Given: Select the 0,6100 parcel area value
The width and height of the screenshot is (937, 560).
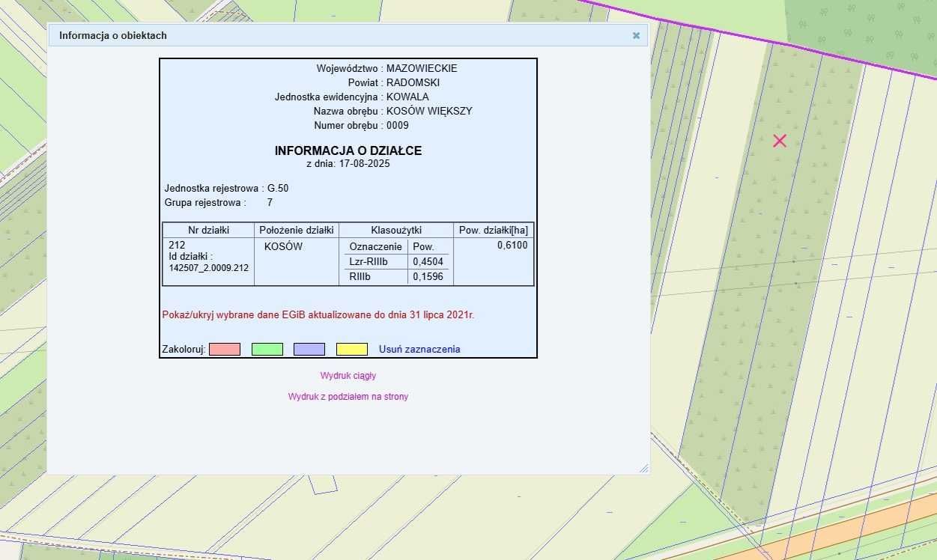Looking at the screenshot, I should pyautogui.click(x=512, y=245).
